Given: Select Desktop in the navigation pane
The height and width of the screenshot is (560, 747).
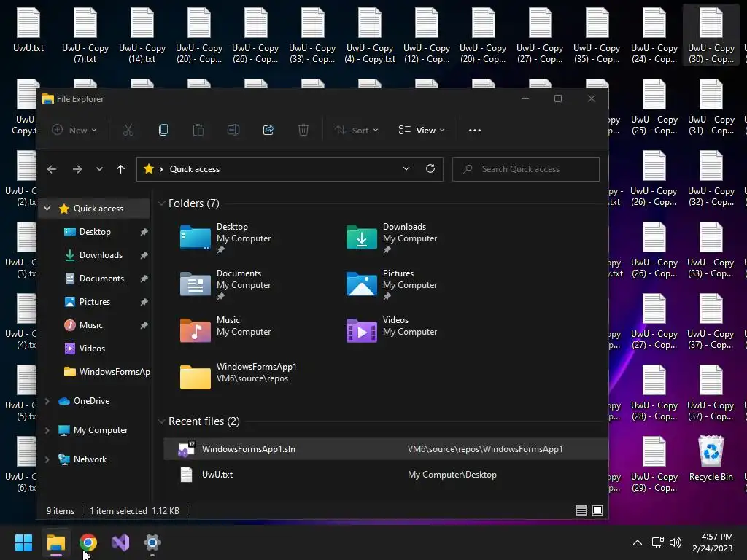Looking at the screenshot, I should point(95,232).
